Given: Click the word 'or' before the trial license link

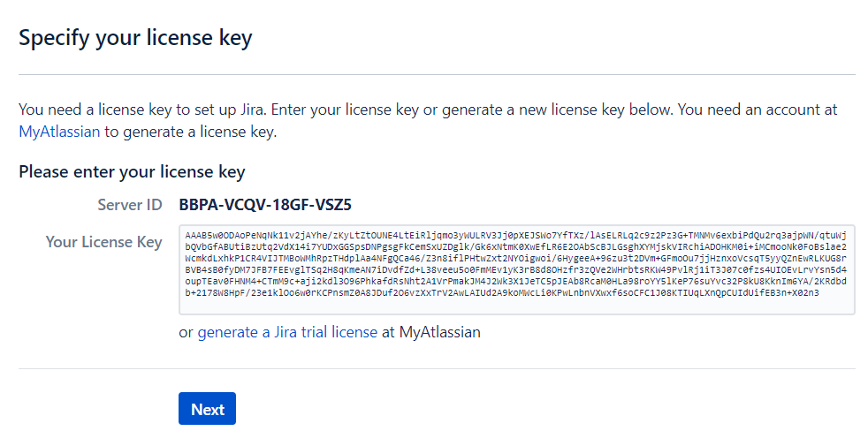Looking at the screenshot, I should coord(186,333).
